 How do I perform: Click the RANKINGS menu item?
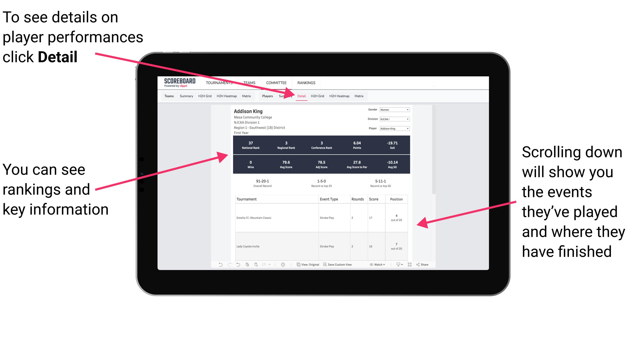coord(306,83)
